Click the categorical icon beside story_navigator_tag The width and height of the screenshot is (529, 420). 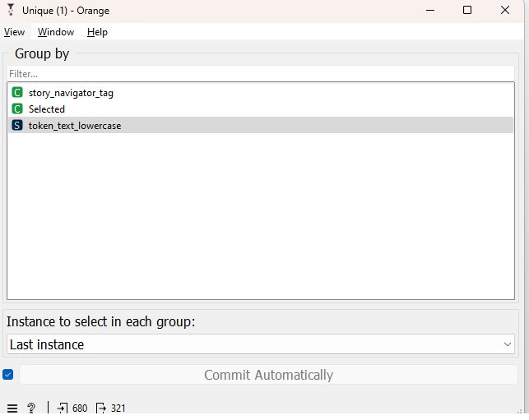point(17,92)
